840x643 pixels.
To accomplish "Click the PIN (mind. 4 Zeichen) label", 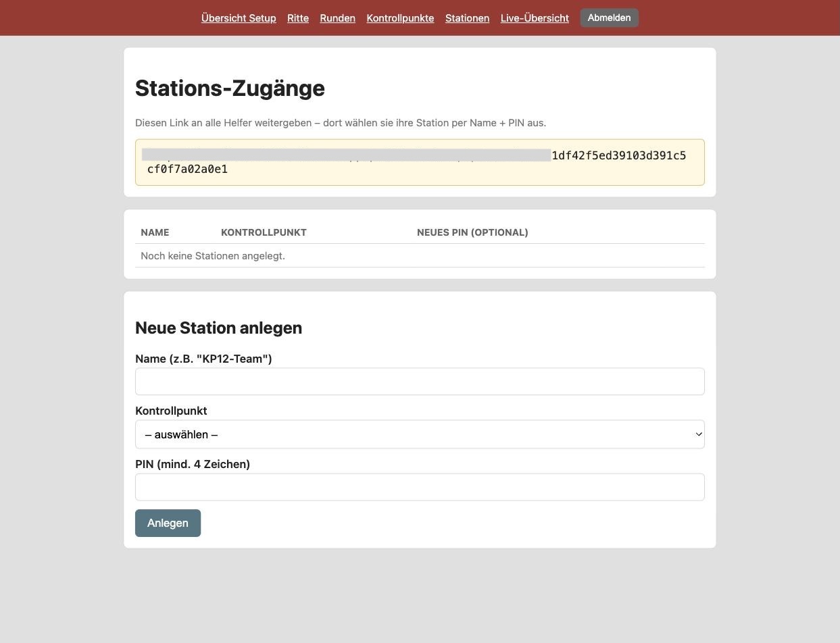I will [x=193, y=464].
